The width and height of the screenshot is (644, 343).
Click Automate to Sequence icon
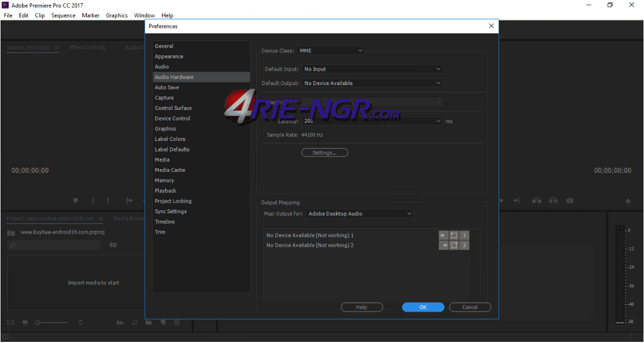click(121, 323)
